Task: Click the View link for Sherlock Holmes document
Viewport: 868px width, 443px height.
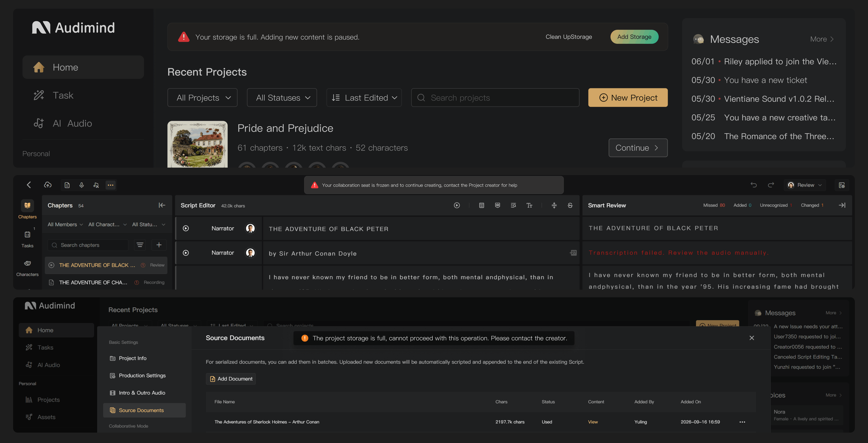Action: point(593,422)
